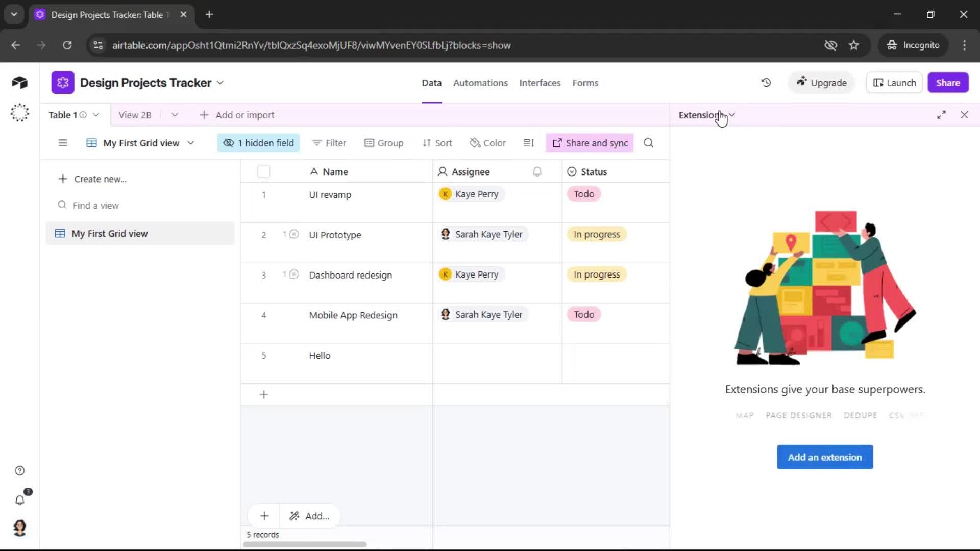This screenshot has width=980, height=551.
Task: Click the Launch button
Action: tap(894, 83)
